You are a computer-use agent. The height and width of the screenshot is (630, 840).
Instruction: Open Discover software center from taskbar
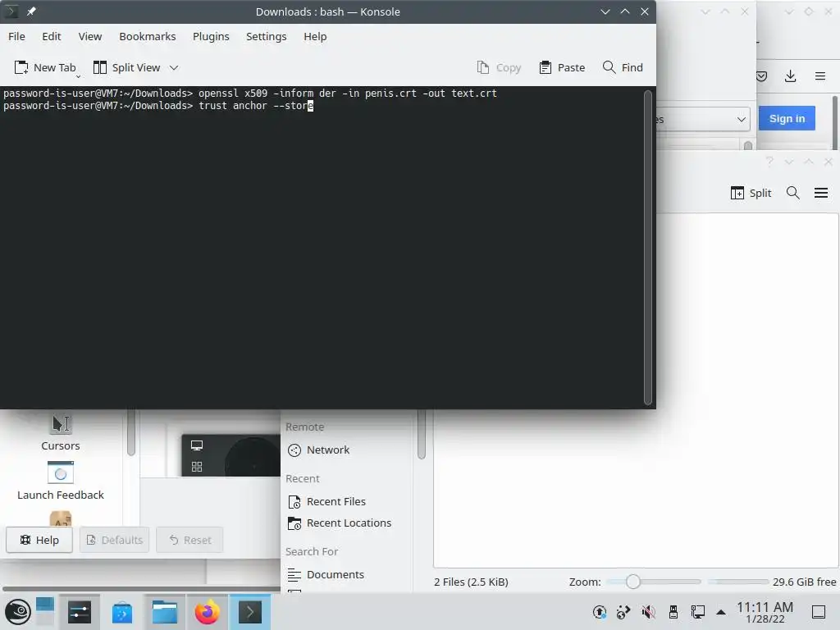(122, 612)
